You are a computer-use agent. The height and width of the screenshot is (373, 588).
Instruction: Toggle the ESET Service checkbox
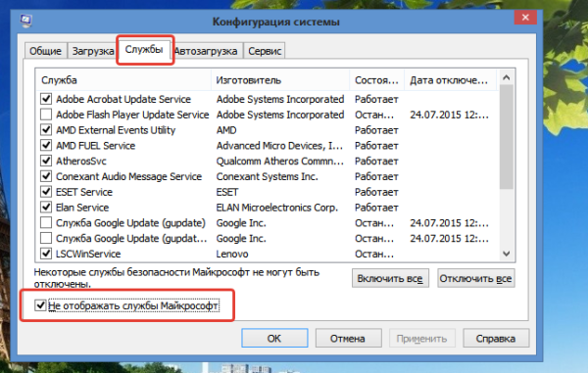[x=46, y=192]
